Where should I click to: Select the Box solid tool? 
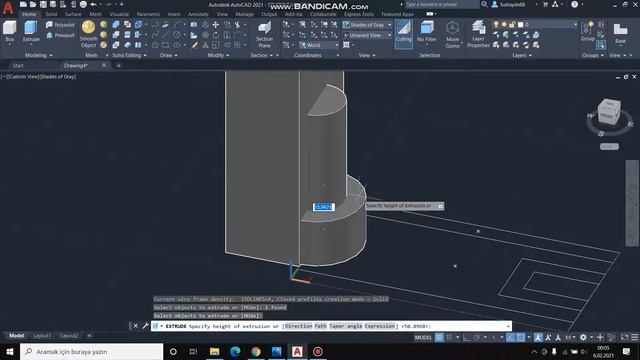coord(9,32)
